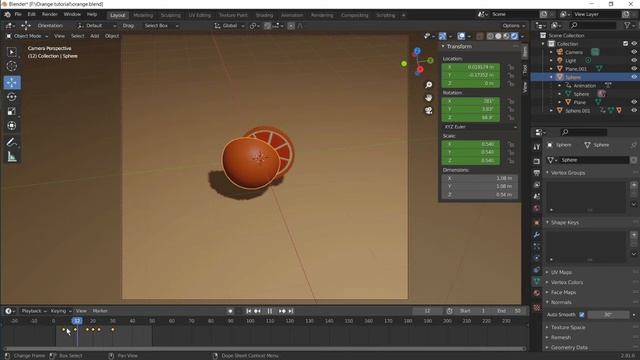Viewport: 640px width, 360px height.
Task: Toggle viewport overlays button
Action: pyautogui.click(x=461, y=36)
